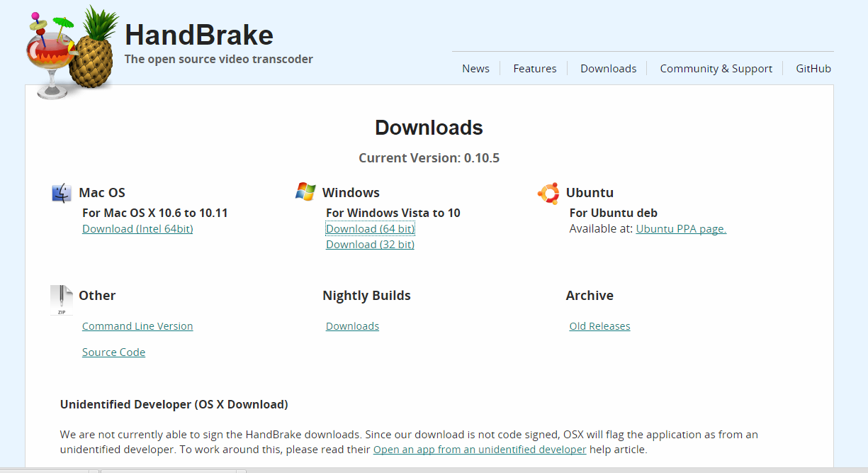Click the HandBrake pineapple cocktail logo
This screenshot has width=868, height=473.
(x=71, y=51)
